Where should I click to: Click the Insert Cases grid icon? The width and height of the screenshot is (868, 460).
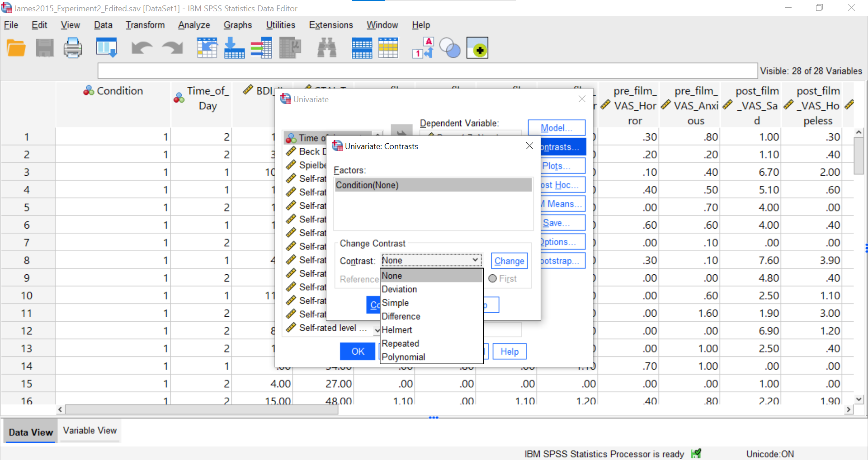click(362, 48)
